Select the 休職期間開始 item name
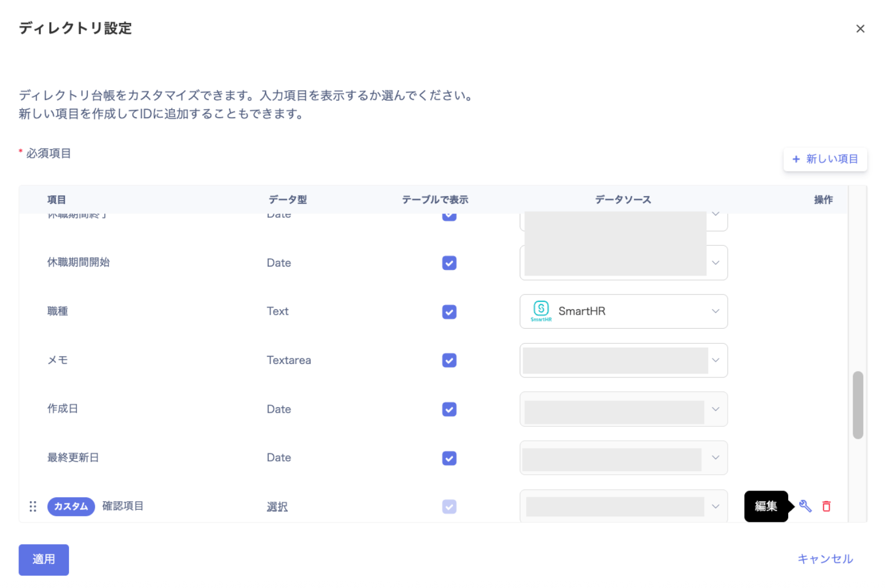Image resolution: width=885 pixels, height=588 pixels. click(x=78, y=262)
